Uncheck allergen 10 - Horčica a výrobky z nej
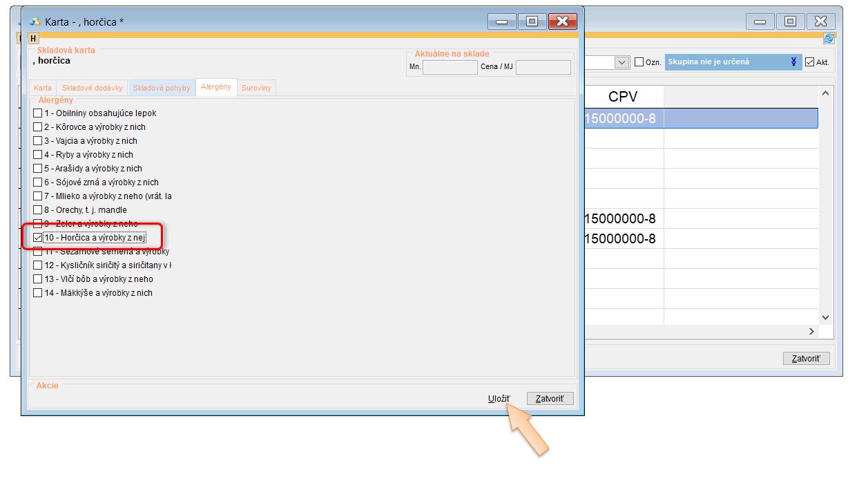This screenshot has height=479, width=868. click(x=38, y=238)
